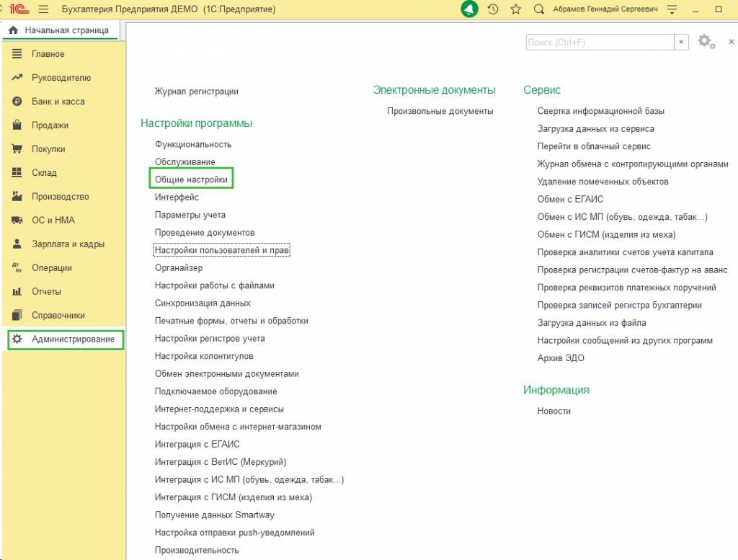Open menu settings gear icon near search
The image size is (738, 560).
point(706,42)
